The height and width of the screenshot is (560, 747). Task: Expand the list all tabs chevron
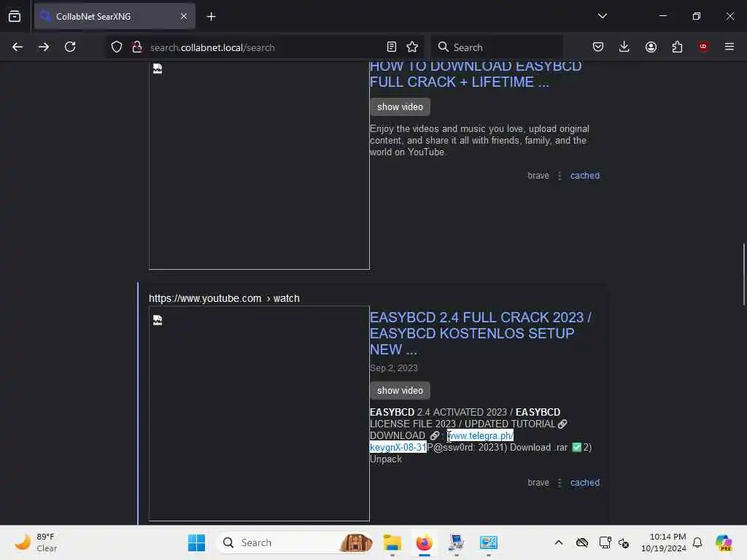tap(602, 16)
